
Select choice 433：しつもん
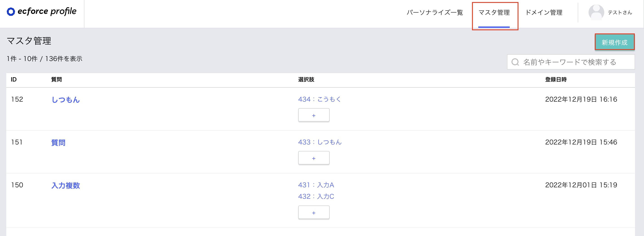[x=320, y=142]
